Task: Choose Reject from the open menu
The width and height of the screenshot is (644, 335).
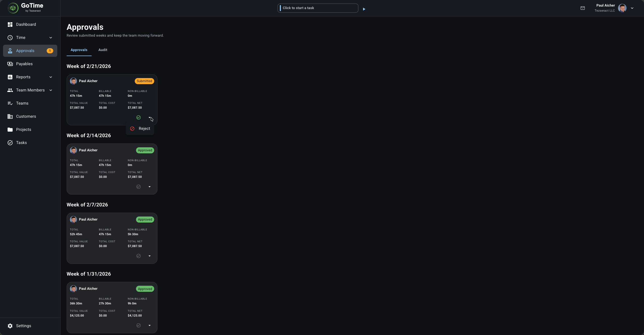Action: tap(140, 129)
